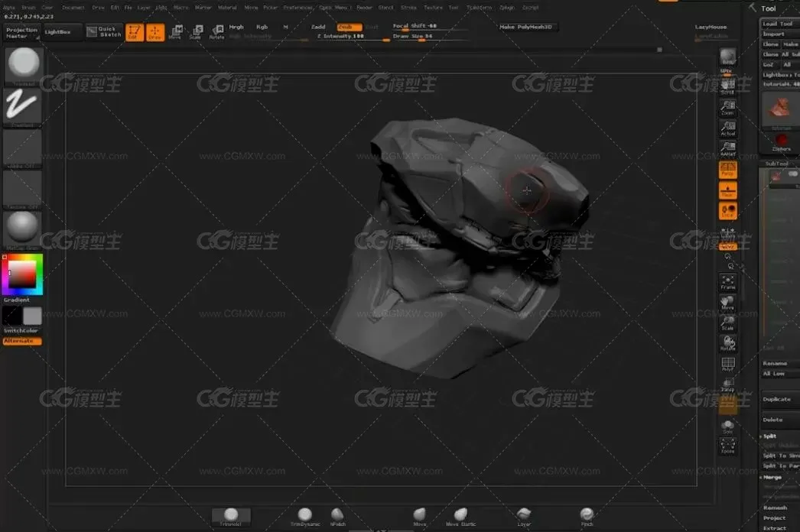Image resolution: width=800 pixels, height=532 pixels.
Task: Select the Move transform icon in top toolbar
Action: click(x=175, y=32)
